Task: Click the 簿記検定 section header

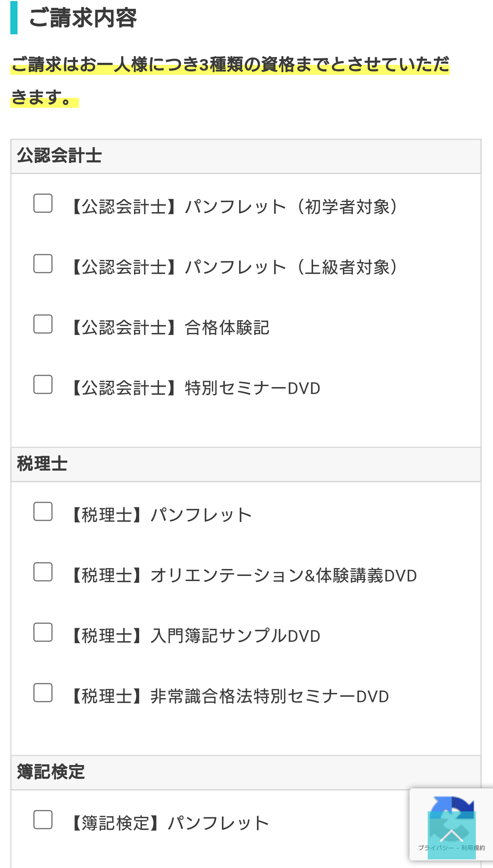Action: click(x=246, y=773)
